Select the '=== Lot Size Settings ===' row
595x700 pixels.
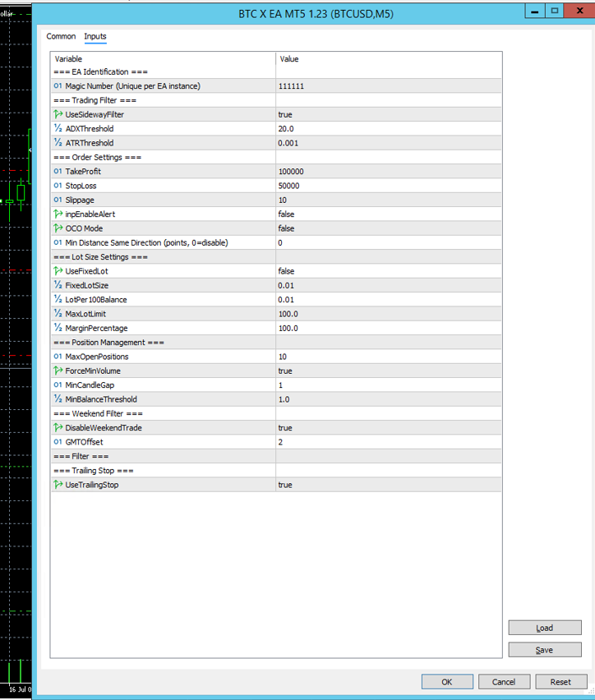point(276,256)
